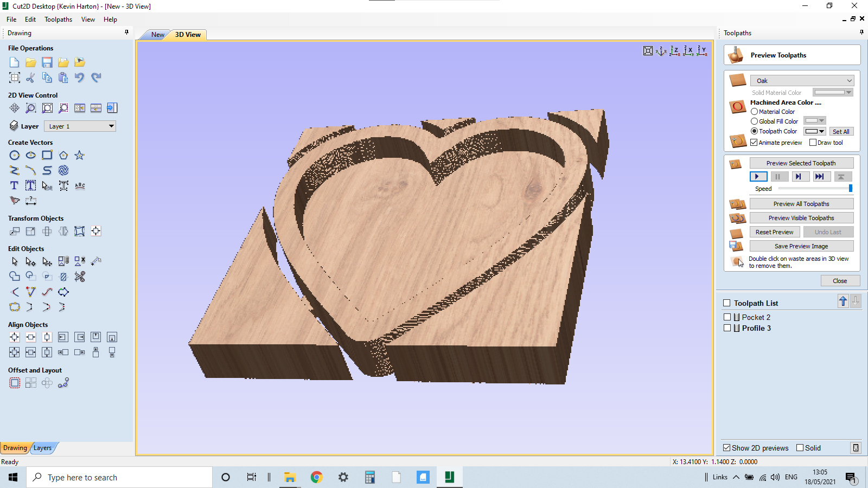The height and width of the screenshot is (488, 868).
Task: Check the Profile 3 toolpath
Action: 727,328
